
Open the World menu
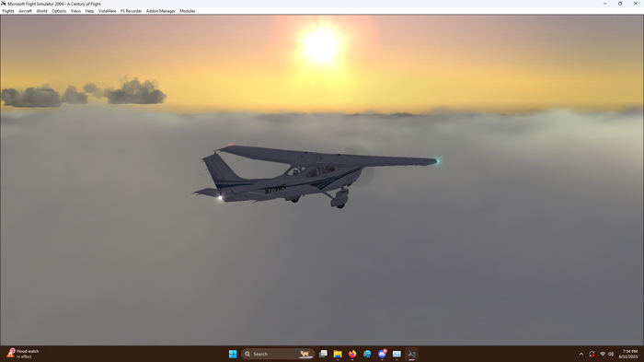coord(42,11)
